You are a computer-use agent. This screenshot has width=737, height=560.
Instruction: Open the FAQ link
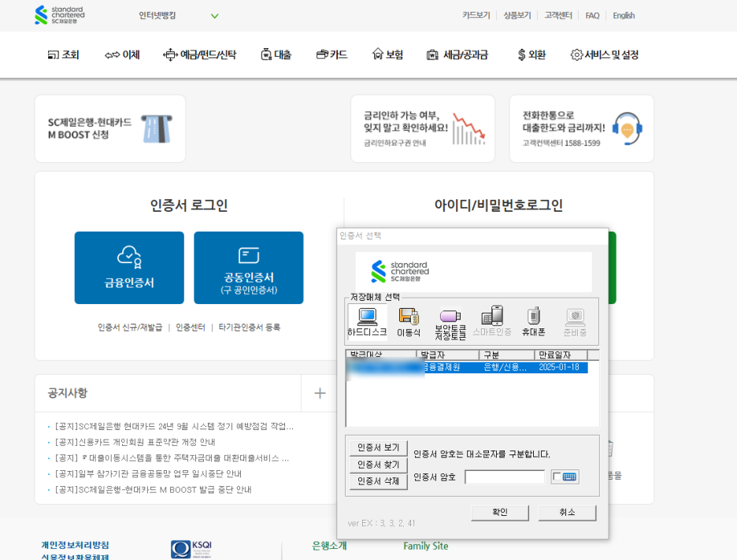(592, 16)
